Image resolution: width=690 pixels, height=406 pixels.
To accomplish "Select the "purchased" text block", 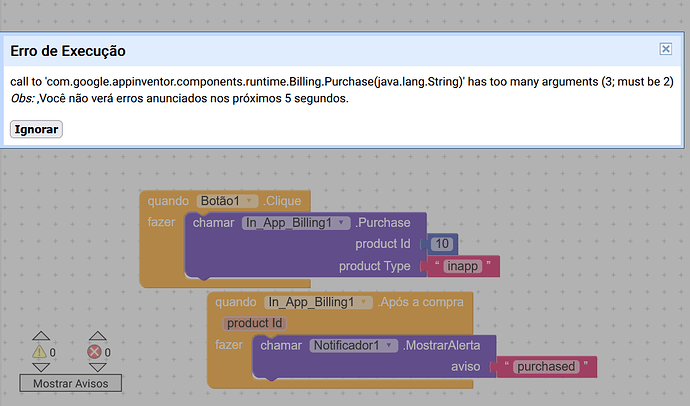I will [545, 366].
